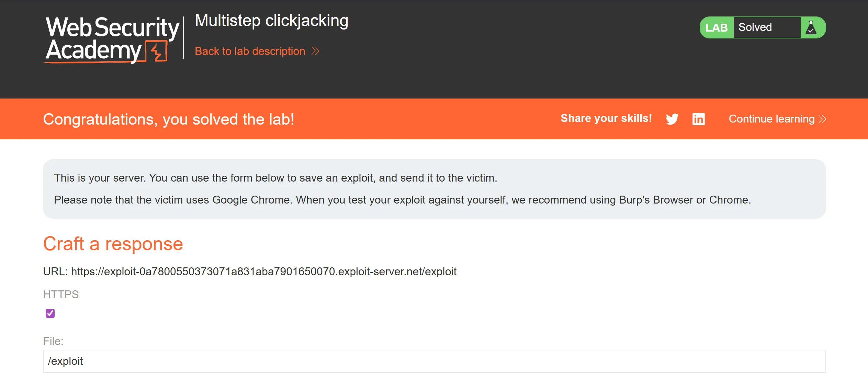Follow the Continue learning link
This screenshot has height=382, width=868.
(x=771, y=119)
